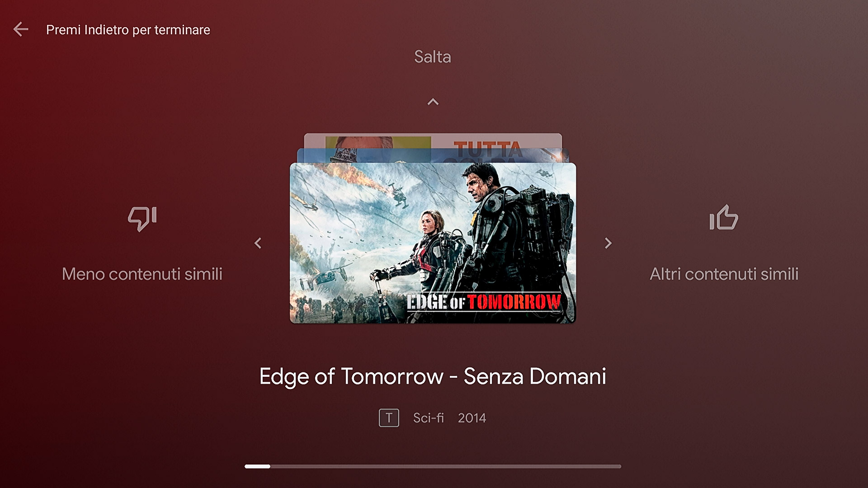Viewport: 868px width, 488px height.
Task: Click the up chevron below Salta
Action: (433, 102)
